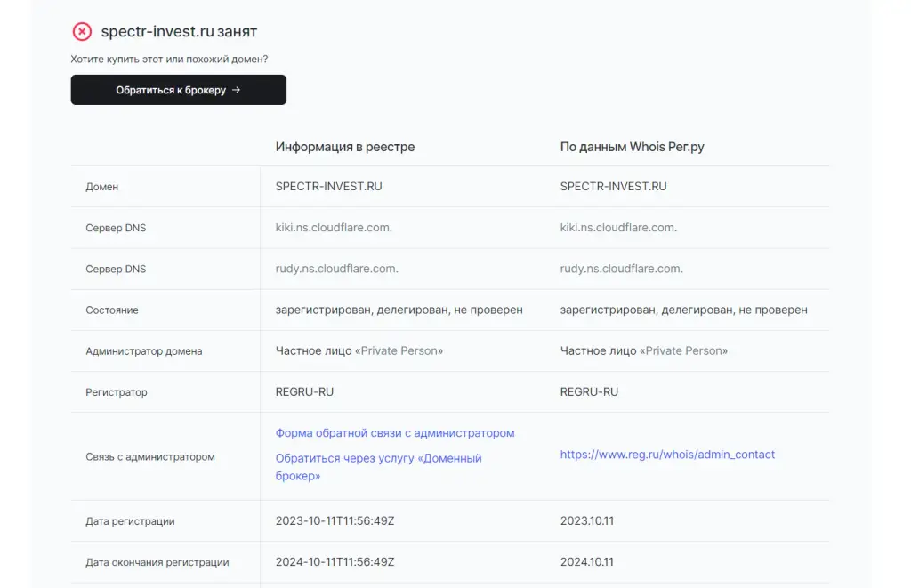The width and height of the screenshot is (911, 588).
Task: Open 'Обратиться через услугу «Доменный брокер»' link
Action: [378, 467]
